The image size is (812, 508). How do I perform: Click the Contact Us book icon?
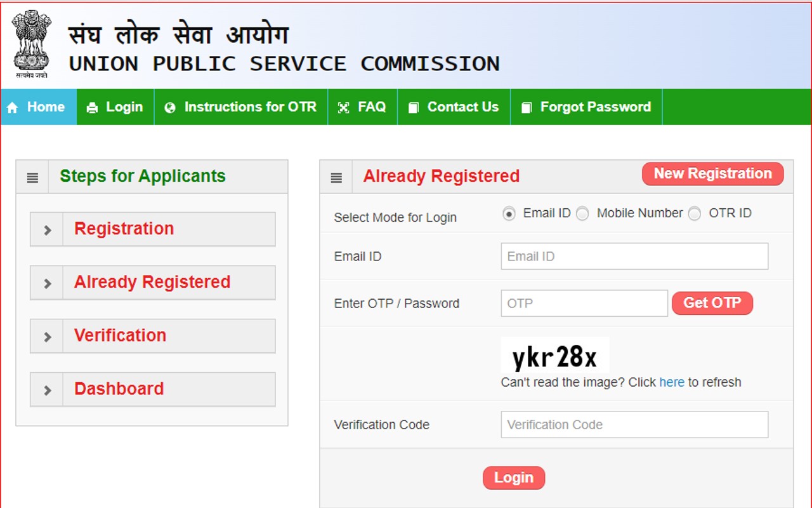pos(414,108)
